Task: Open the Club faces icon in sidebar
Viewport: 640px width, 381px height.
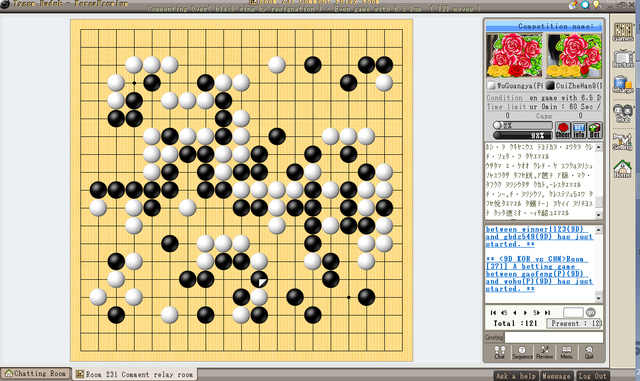Action: click(623, 113)
